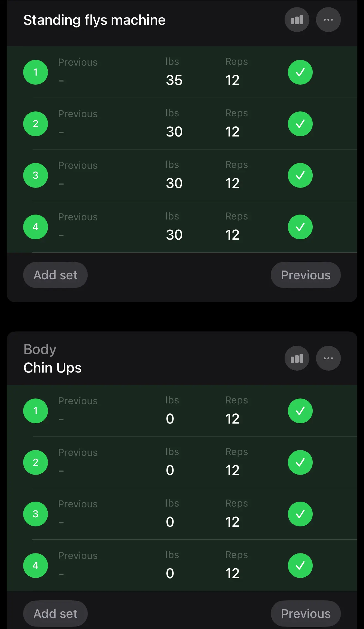This screenshot has height=629, width=364.
Task: Tap set number 4 badge for Chin Ups
Action: click(x=36, y=566)
